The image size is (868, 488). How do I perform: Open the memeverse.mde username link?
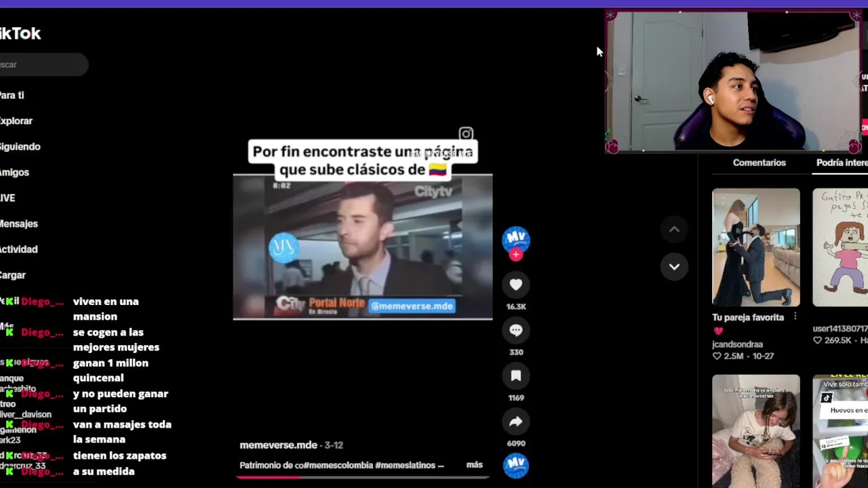point(278,445)
